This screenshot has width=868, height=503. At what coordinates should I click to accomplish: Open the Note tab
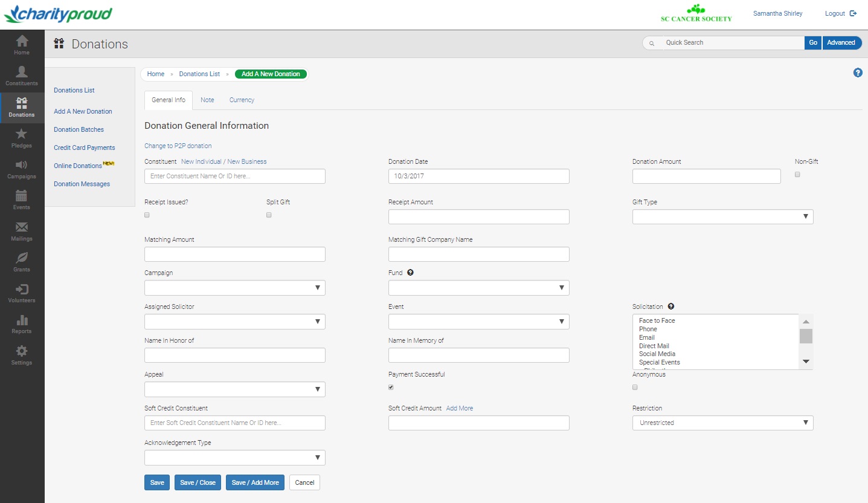207,100
